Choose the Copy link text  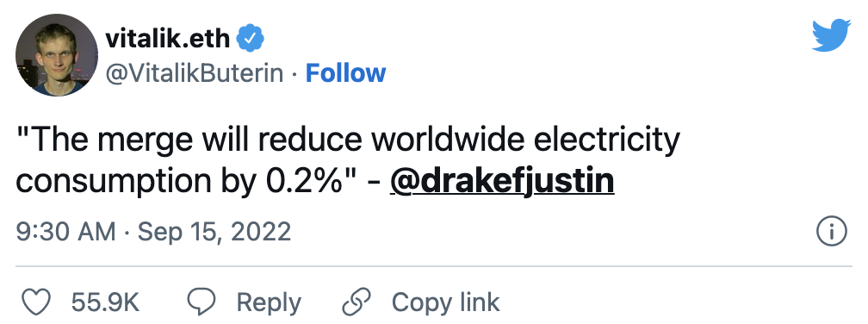coord(446,302)
